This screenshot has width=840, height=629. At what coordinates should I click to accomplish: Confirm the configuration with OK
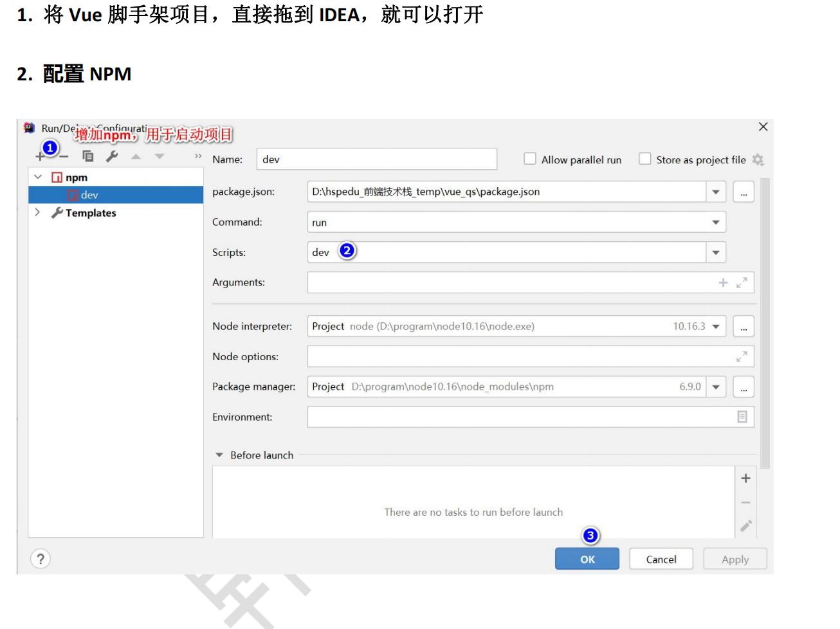(x=587, y=559)
